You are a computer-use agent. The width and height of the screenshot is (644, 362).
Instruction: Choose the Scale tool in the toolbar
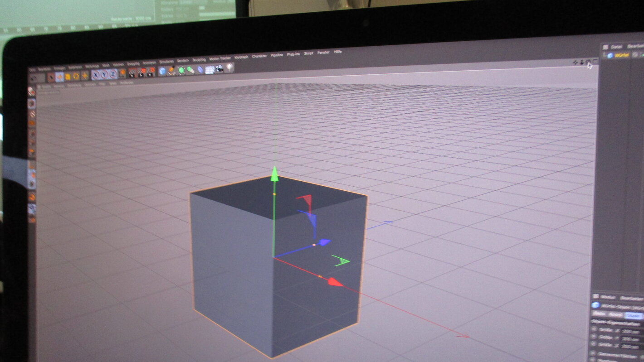coord(68,77)
